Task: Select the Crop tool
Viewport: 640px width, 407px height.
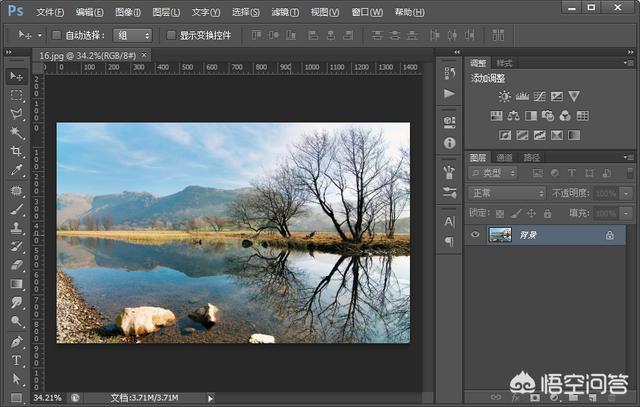Action: (x=16, y=152)
